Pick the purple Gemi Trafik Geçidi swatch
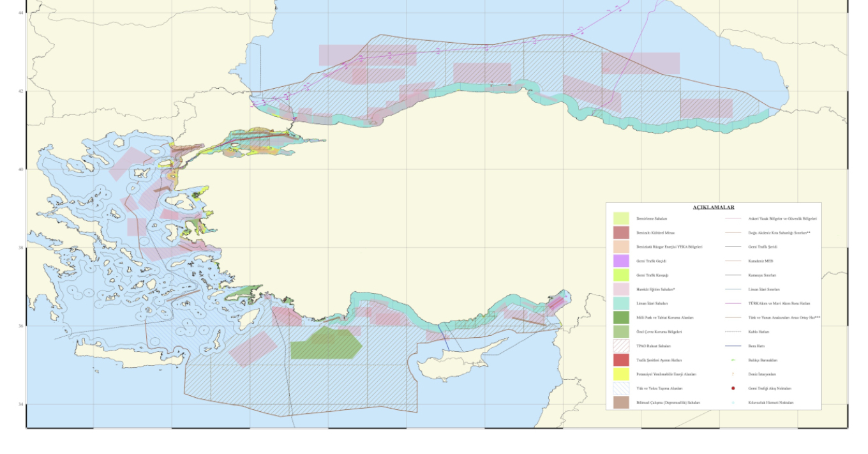The width and height of the screenshot is (868, 454). [621, 261]
